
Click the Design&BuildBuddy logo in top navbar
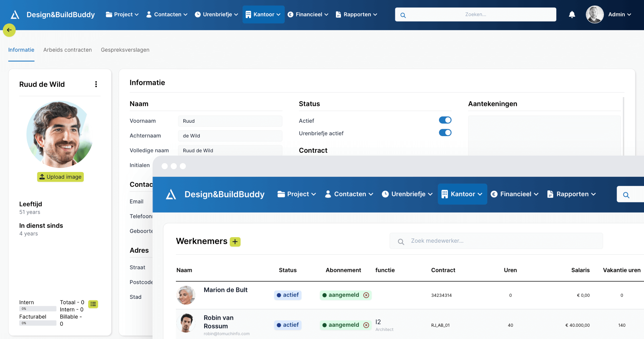53,14
